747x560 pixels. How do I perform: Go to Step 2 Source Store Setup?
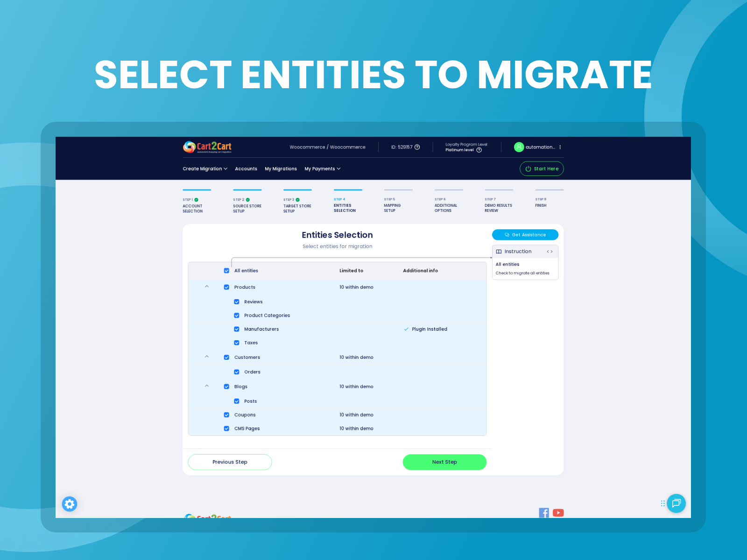coord(247,202)
